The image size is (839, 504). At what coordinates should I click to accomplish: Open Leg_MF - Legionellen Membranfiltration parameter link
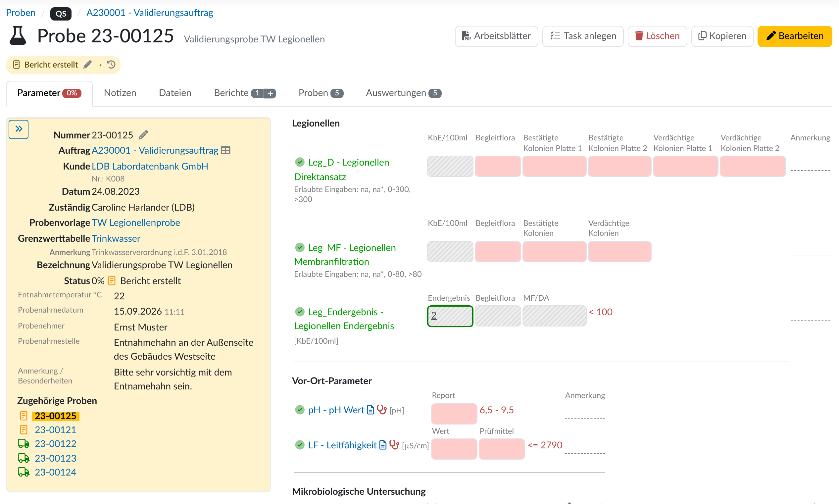[x=345, y=255]
